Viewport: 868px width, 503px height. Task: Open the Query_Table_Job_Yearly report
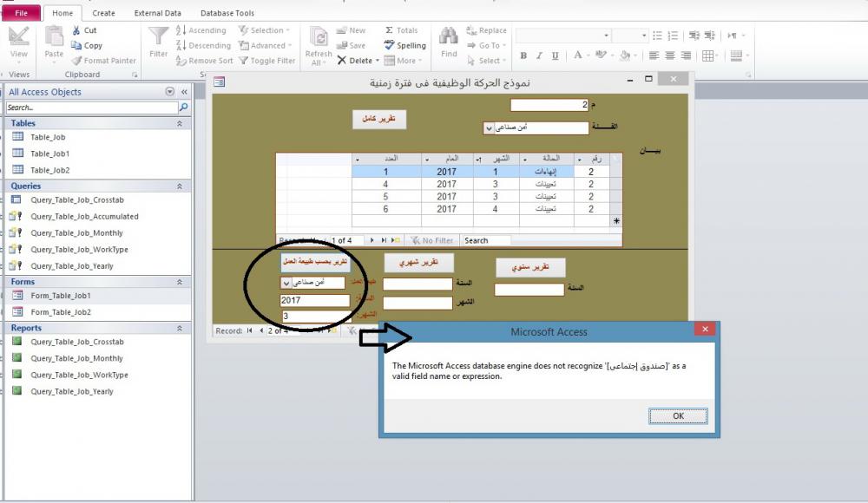[x=72, y=391]
